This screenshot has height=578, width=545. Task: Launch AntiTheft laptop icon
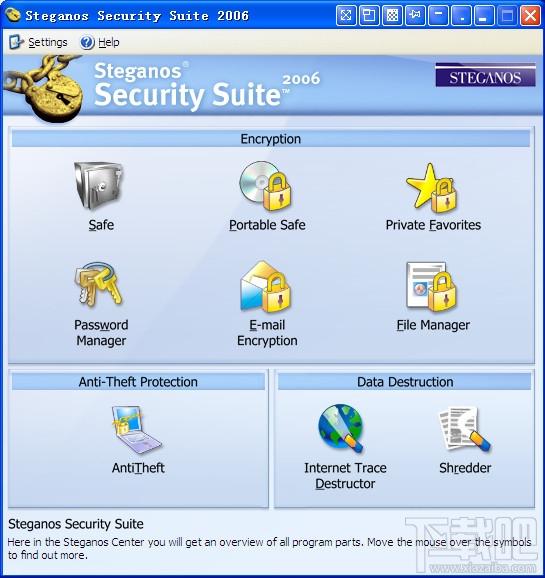(x=136, y=430)
